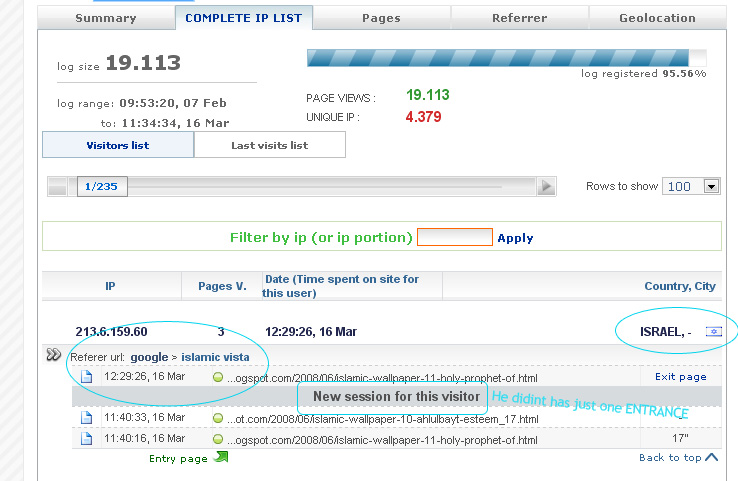Switch to the Pages tab
This screenshot has height=481, width=738.
tap(381, 18)
